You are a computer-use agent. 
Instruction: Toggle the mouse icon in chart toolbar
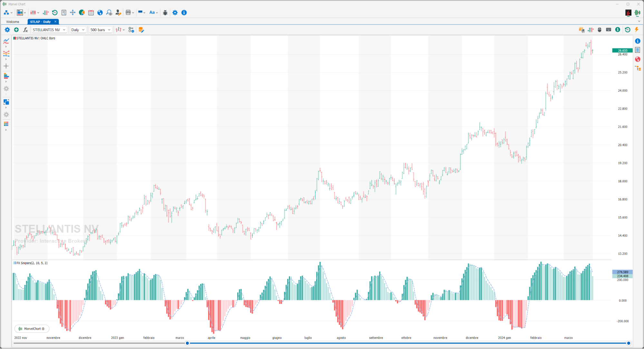(600, 30)
